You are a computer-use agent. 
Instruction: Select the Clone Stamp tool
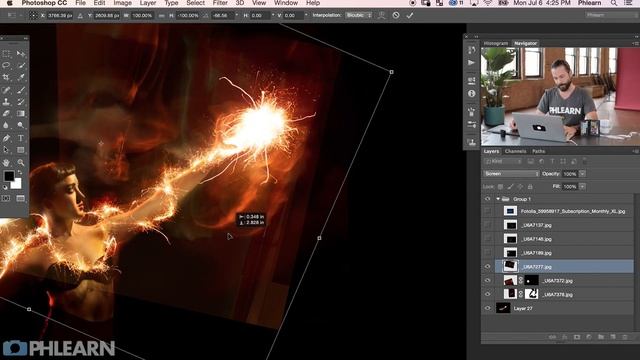(6, 102)
